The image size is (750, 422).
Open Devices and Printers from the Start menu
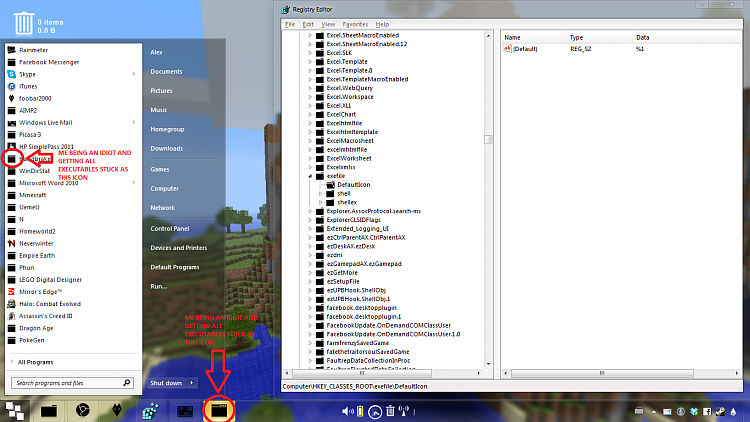click(x=178, y=248)
